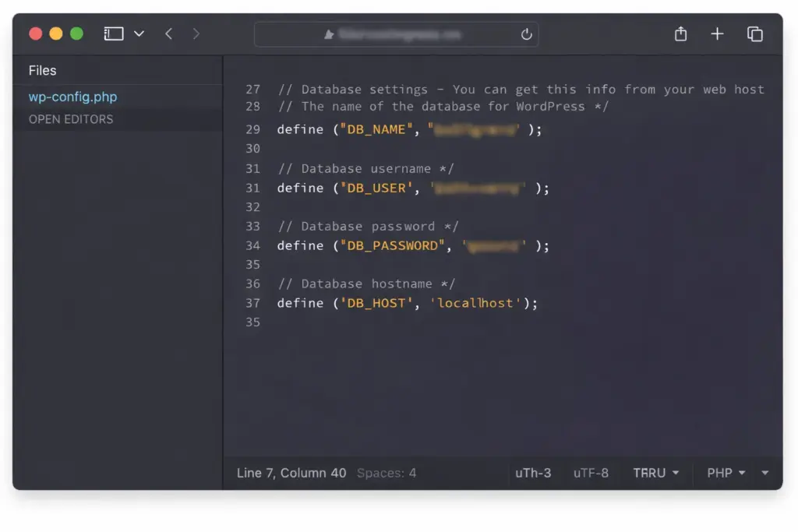Select the OPEN EDITORS section
This screenshot has height=532, width=798.
[x=71, y=119]
